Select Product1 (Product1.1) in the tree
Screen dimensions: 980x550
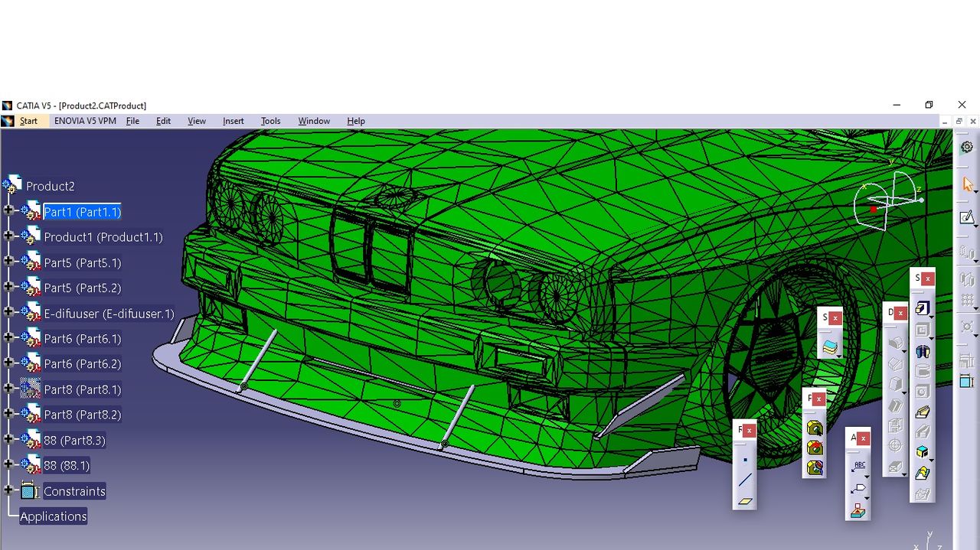103,237
